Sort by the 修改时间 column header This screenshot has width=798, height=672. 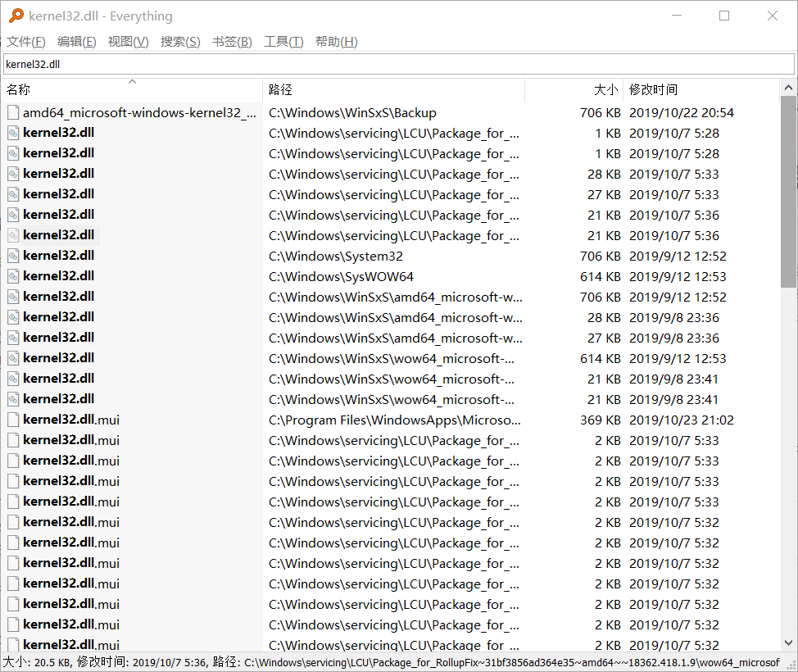click(701, 89)
